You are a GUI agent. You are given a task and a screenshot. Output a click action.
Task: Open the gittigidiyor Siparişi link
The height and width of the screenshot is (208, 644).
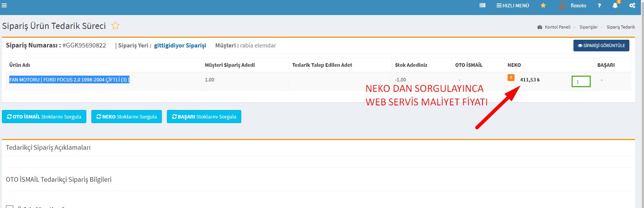[180, 46]
